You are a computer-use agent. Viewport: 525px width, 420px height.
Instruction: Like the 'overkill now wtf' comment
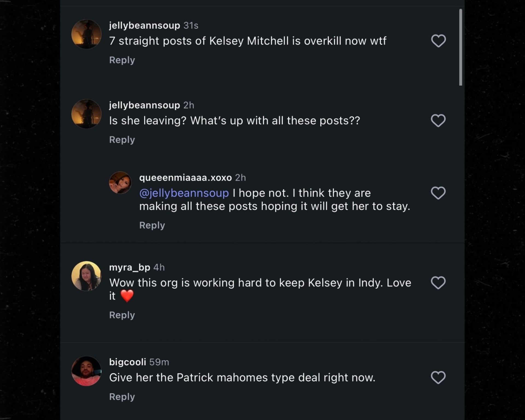[438, 41]
